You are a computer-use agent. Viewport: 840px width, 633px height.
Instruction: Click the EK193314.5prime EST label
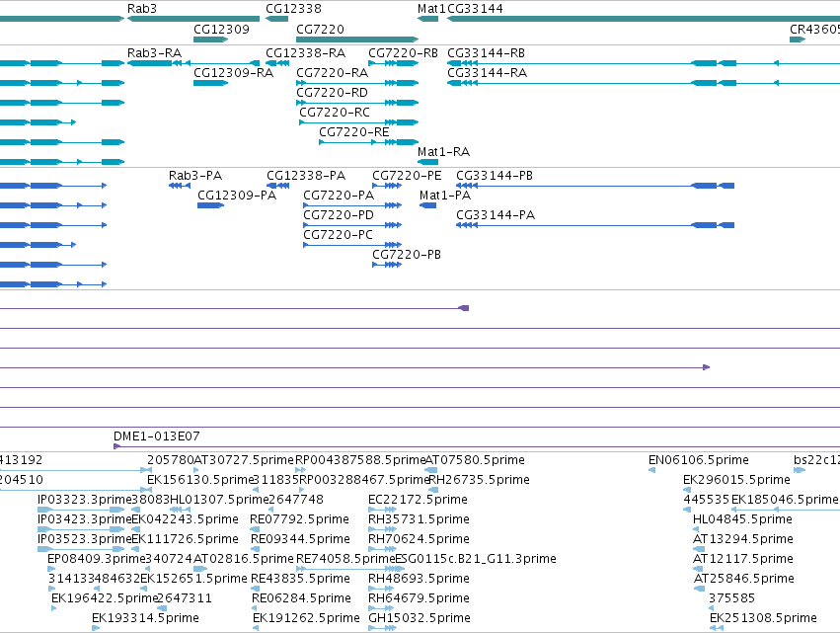(146, 618)
